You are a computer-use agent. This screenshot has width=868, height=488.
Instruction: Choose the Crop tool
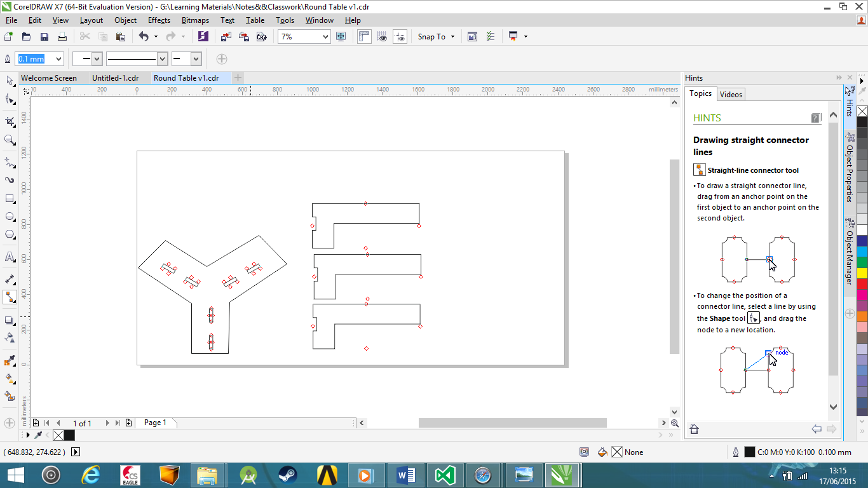point(10,121)
